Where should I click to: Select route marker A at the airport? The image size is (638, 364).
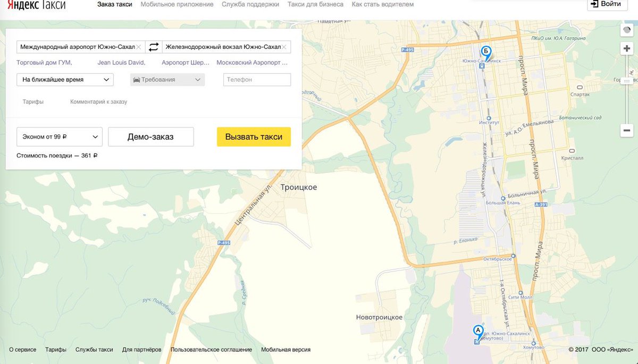(478, 331)
